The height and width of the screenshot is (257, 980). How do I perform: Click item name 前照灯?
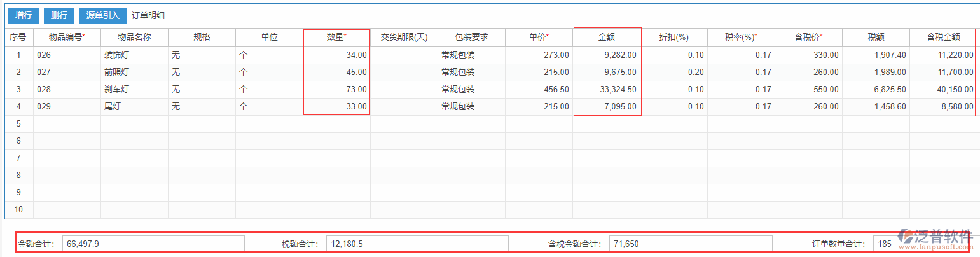click(134, 73)
